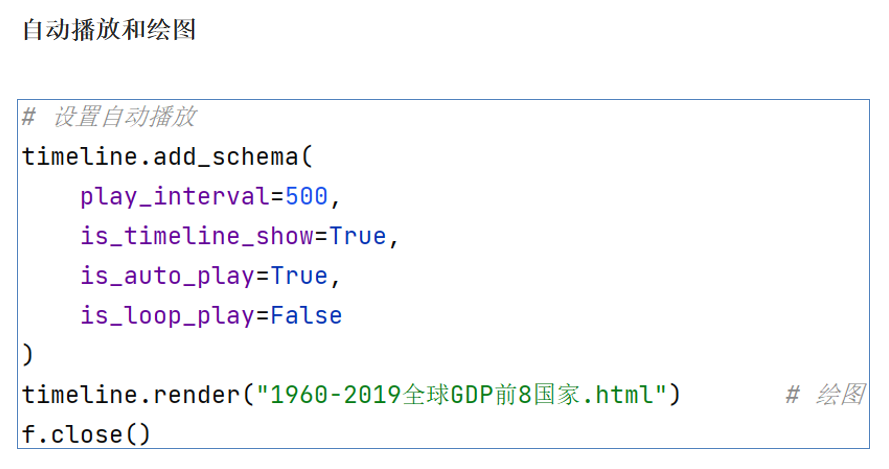This screenshot has height=469, width=889.
Task: Click the hash symbol before 设置自动播放
Action: [x=29, y=118]
